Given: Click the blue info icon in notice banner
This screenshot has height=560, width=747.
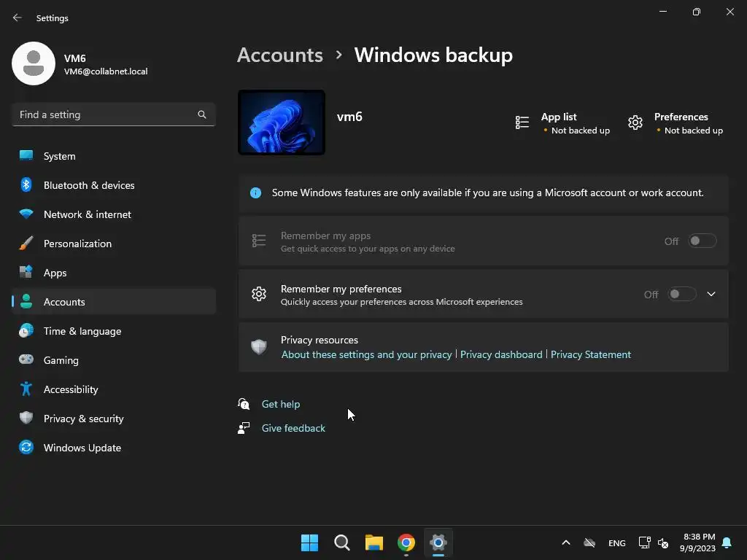Looking at the screenshot, I should click(x=256, y=192).
